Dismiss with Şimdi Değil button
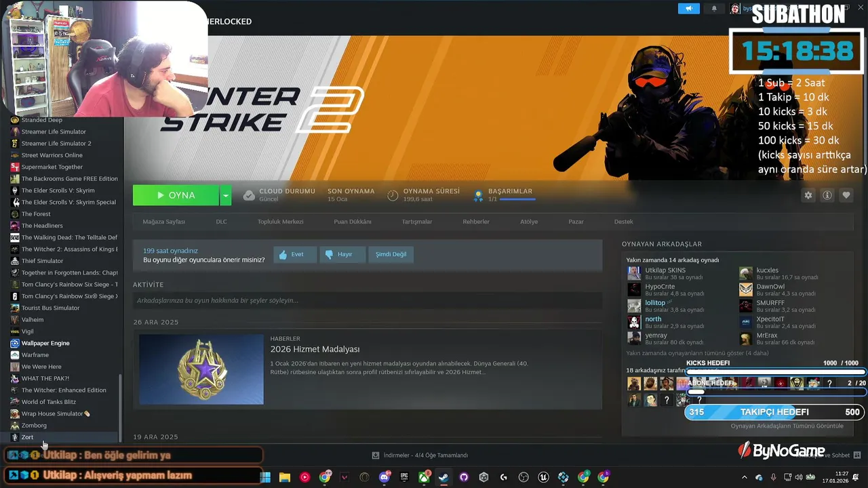Screen dimensions: 868x488 tap(391, 254)
